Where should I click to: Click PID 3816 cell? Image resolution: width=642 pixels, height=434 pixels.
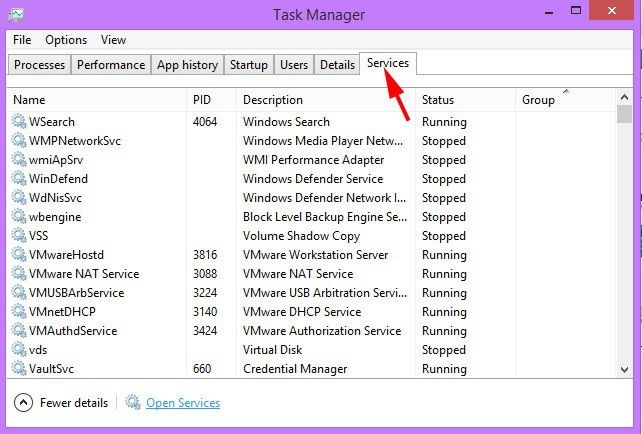coord(205,255)
